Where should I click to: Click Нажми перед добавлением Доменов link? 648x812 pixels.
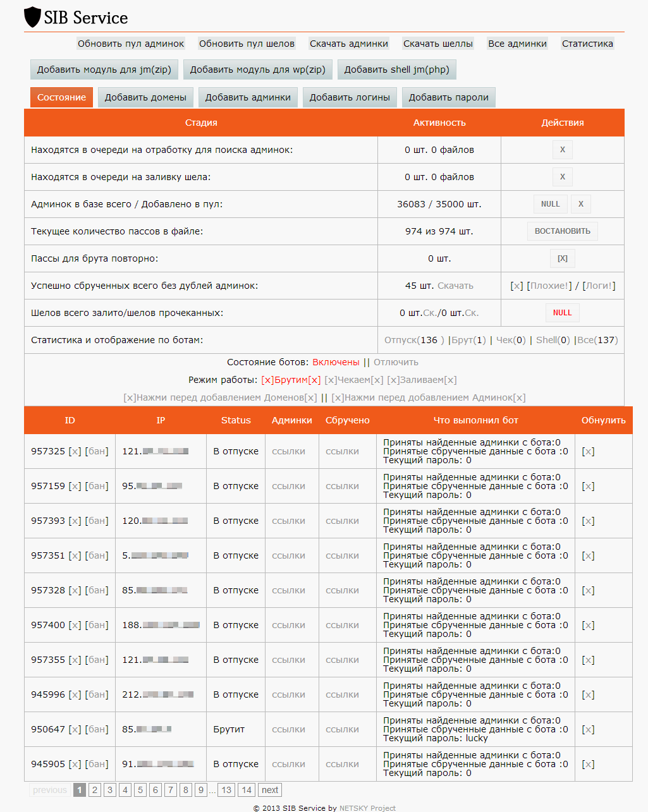(x=220, y=397)
